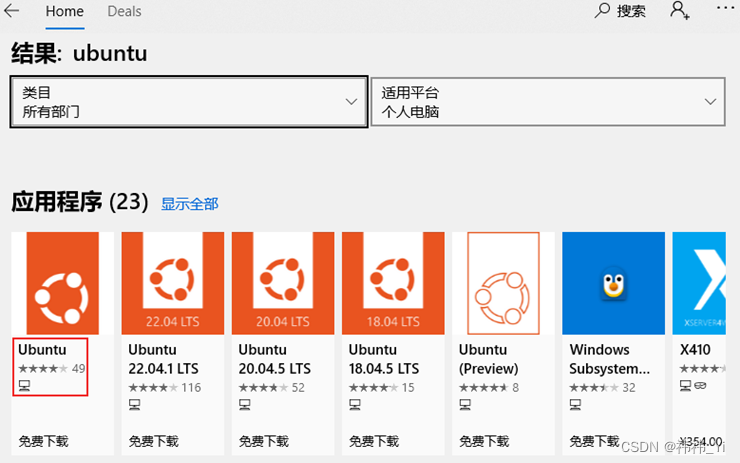The width and height of the screenshot is (740, 463).
Task: Click the Windows Subsystem rating with 32
Action: coord(602,387)
